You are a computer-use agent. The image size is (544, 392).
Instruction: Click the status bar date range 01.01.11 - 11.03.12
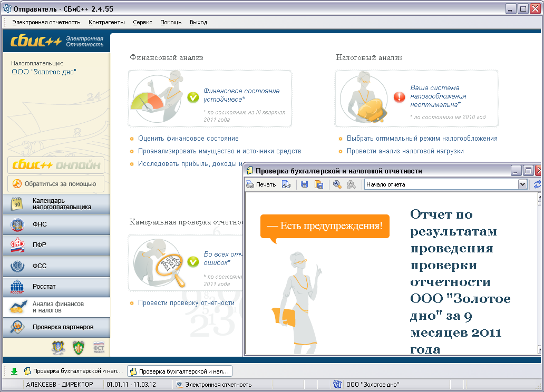point(131,385)
